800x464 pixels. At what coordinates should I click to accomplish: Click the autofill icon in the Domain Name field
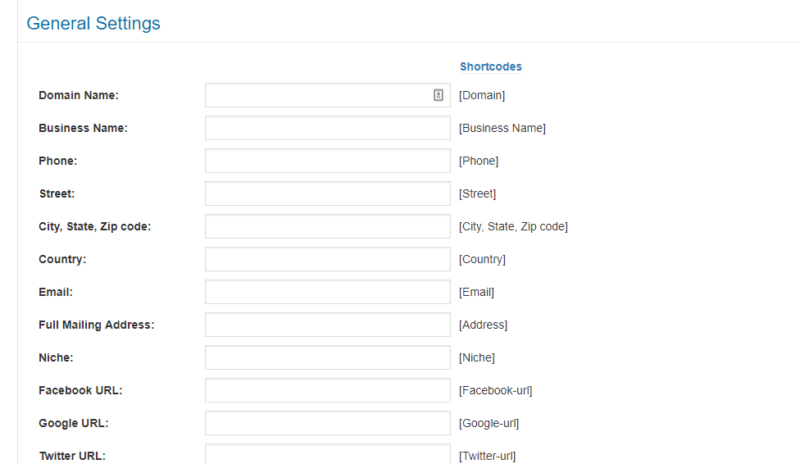pyautogui.click(x=438, y=95)
